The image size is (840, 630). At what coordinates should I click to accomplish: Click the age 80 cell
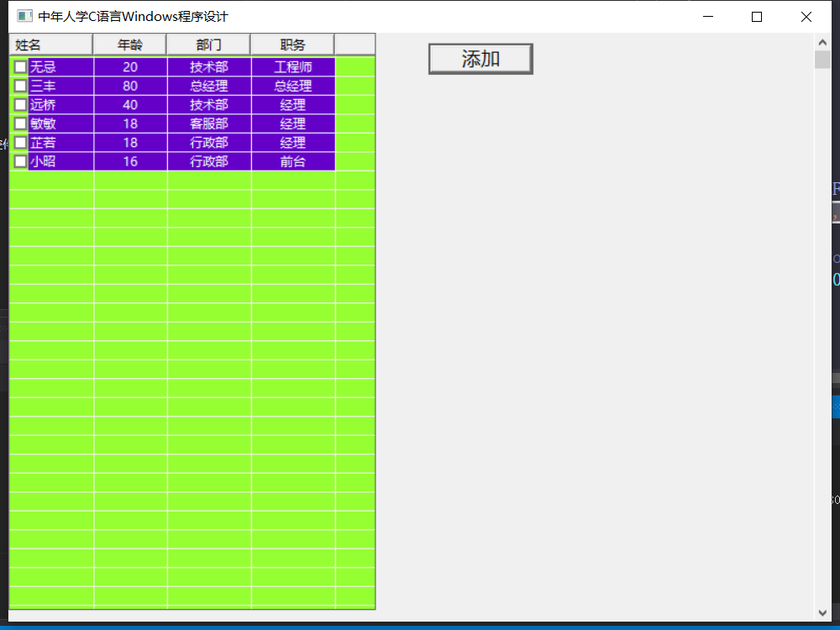(130, 86)
